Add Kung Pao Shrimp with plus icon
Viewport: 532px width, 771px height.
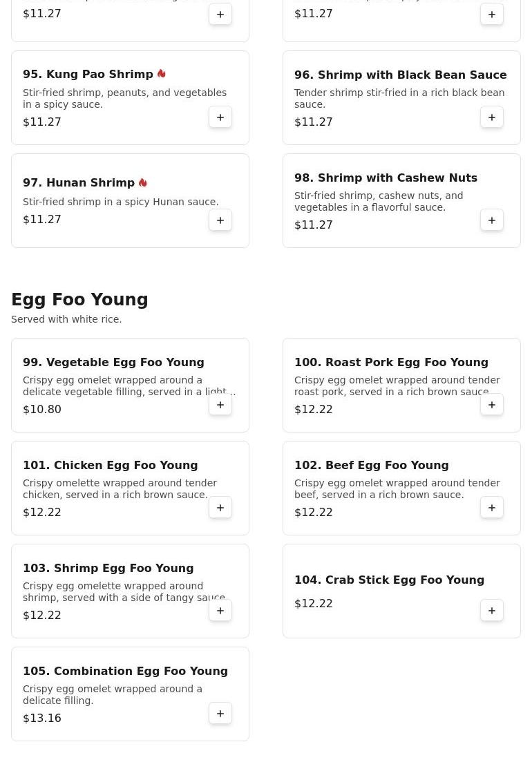pos(220,117)
